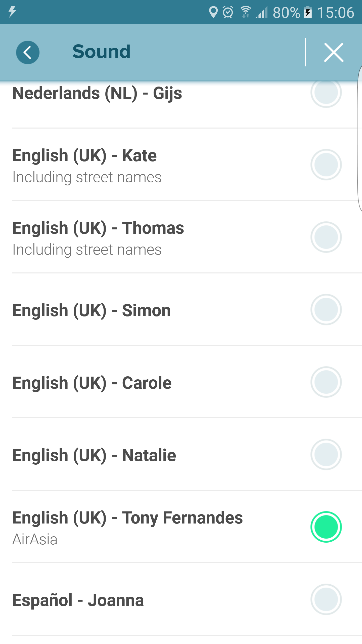Select the English (UK) - Thomas radio button
The width and height of the screenshot is (362, 644).
(x=326, y=237)
